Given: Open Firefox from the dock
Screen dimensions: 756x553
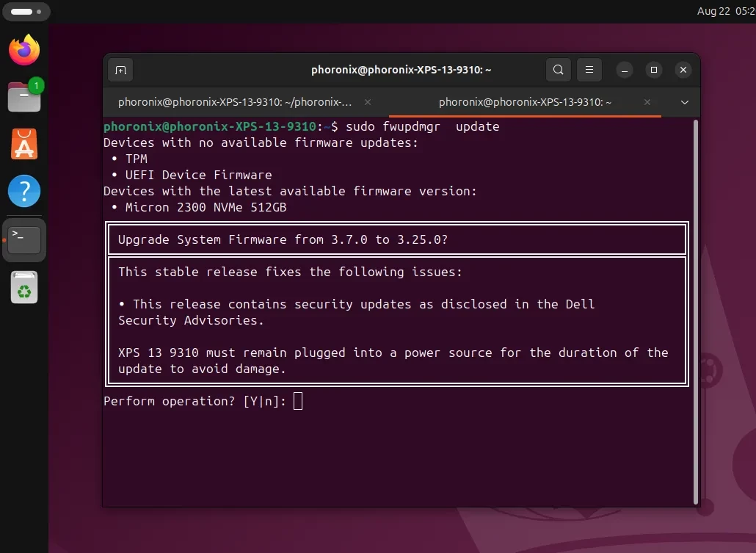Looking at the screenshot, I should point(24,50).
